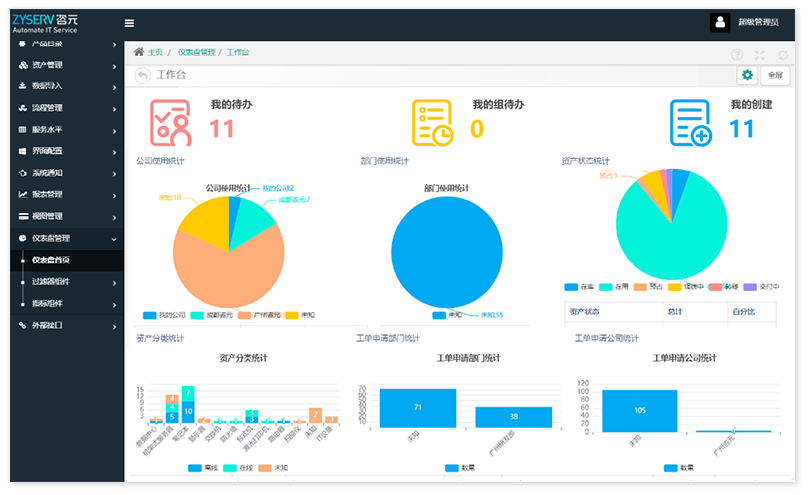808x495 pixels.
Task: Click the hamburger menu icon in header
Action: click(x=129, y=23)
